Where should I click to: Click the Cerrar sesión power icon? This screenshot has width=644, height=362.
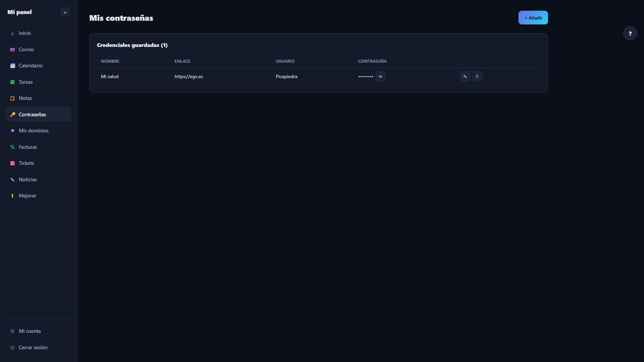(x=12, y=348)
